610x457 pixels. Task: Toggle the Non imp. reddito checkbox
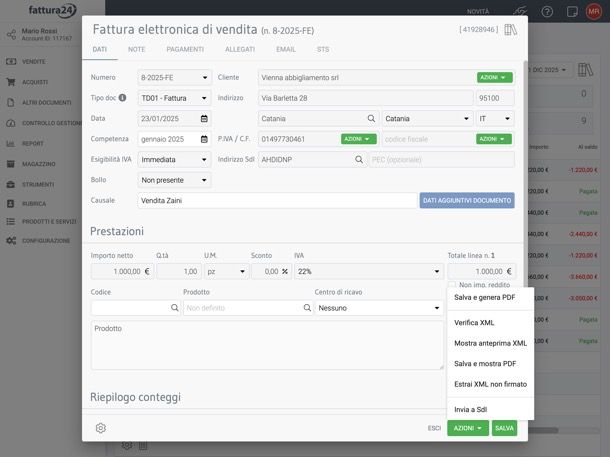[452, 286]
